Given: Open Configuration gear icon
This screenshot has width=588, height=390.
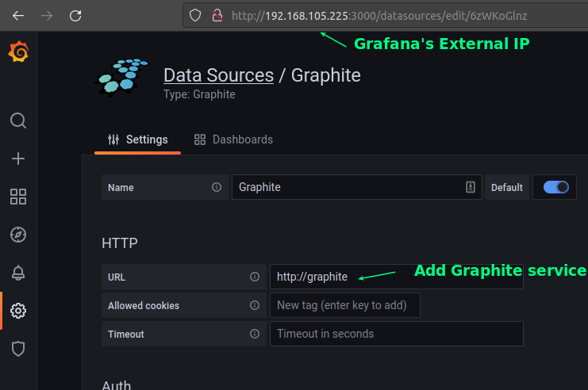Looking at the screenshot, I should coord(18,311).
